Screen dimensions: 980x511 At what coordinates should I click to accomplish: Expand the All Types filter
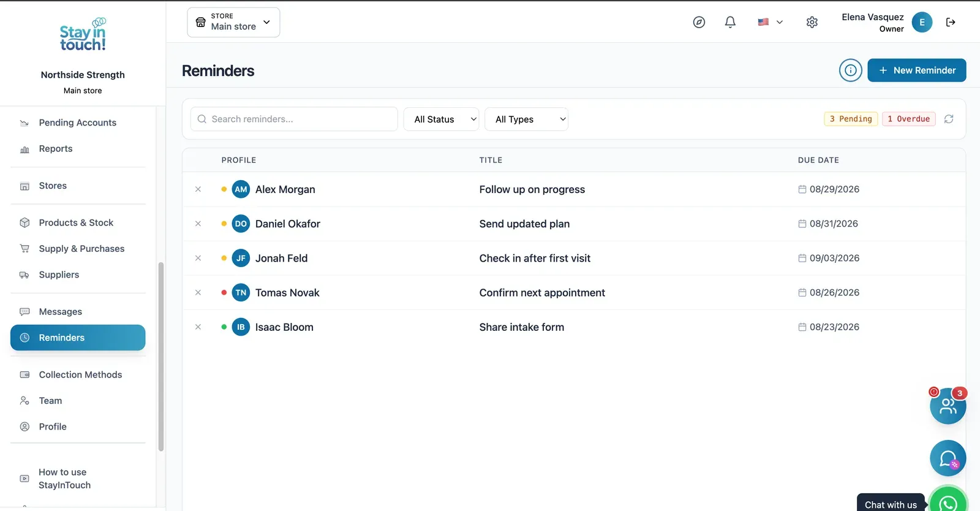(526, 119)
